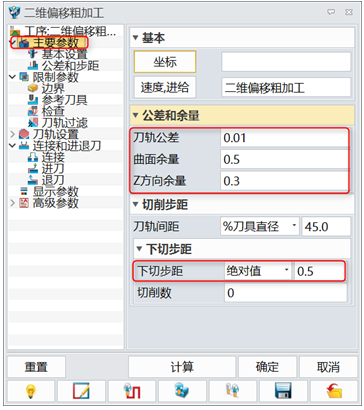This screenshot has width=364, height=410.
Task: Click the two-tools compare icon in bottom row
Action: tap(232, 390)
